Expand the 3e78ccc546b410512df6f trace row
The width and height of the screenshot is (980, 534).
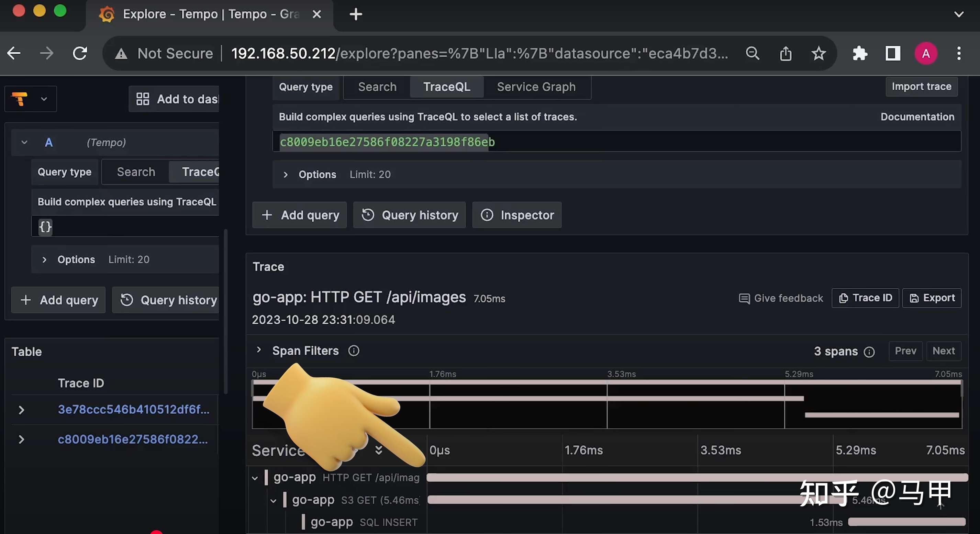21,410
